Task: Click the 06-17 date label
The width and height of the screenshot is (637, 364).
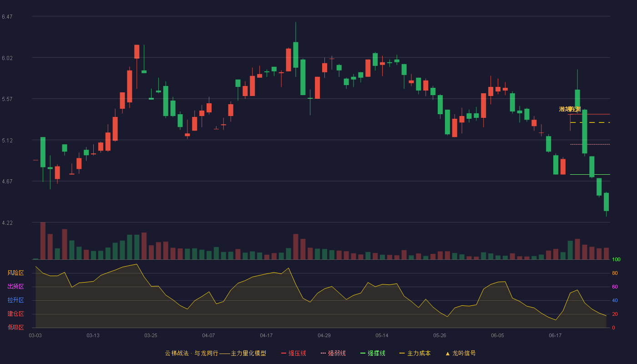Action: click(x=555, y=335)
